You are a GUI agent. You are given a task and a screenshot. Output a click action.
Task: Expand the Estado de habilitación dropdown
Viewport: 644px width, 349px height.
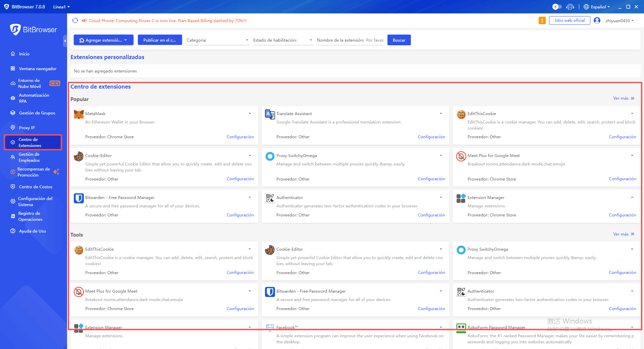283,40
